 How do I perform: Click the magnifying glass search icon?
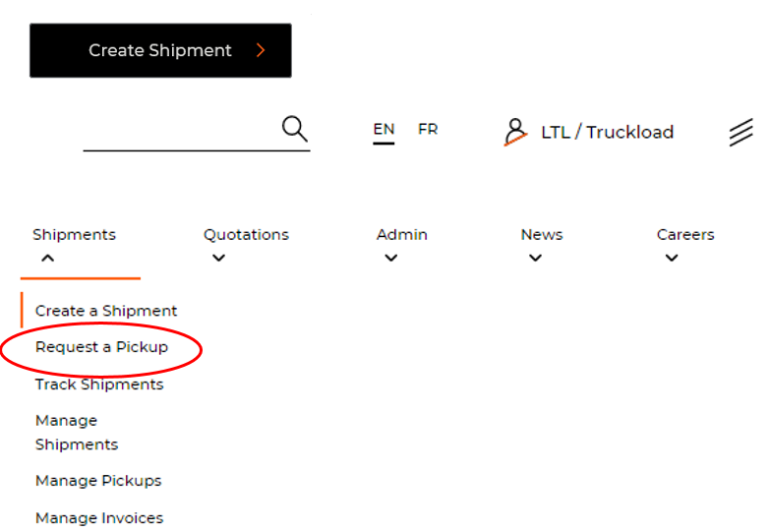pyautogui.click(x=295, y=129)
